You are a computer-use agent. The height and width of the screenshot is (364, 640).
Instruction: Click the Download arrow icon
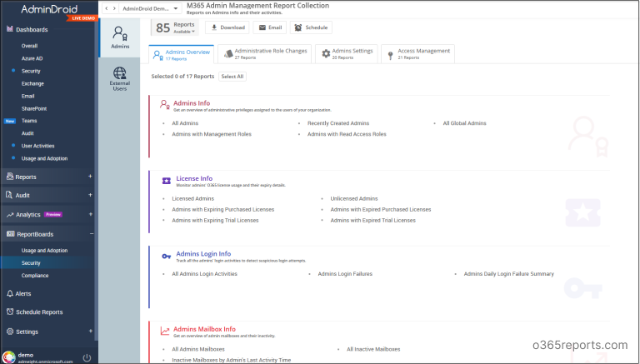(x=214, y=27)
